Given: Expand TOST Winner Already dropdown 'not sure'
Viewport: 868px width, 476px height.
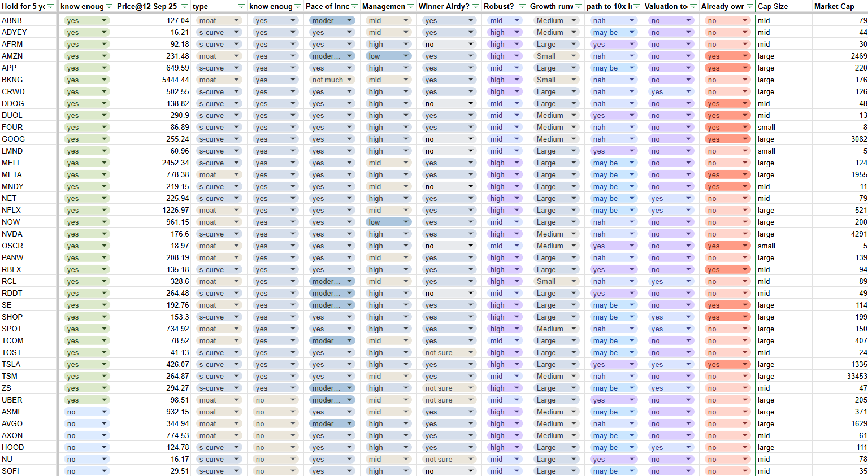Looking at the screenshot, I should (x=471, y=352).
